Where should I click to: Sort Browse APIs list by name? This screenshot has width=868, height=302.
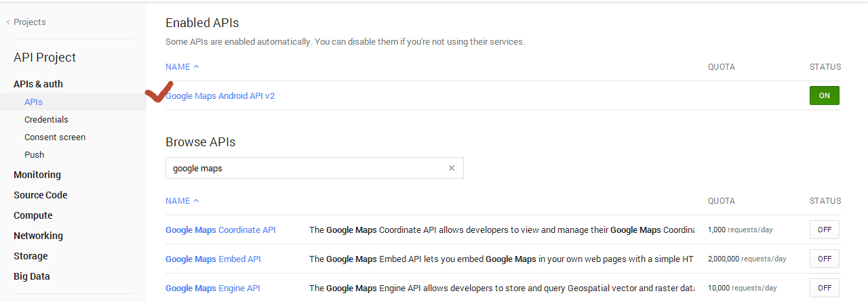182,201
